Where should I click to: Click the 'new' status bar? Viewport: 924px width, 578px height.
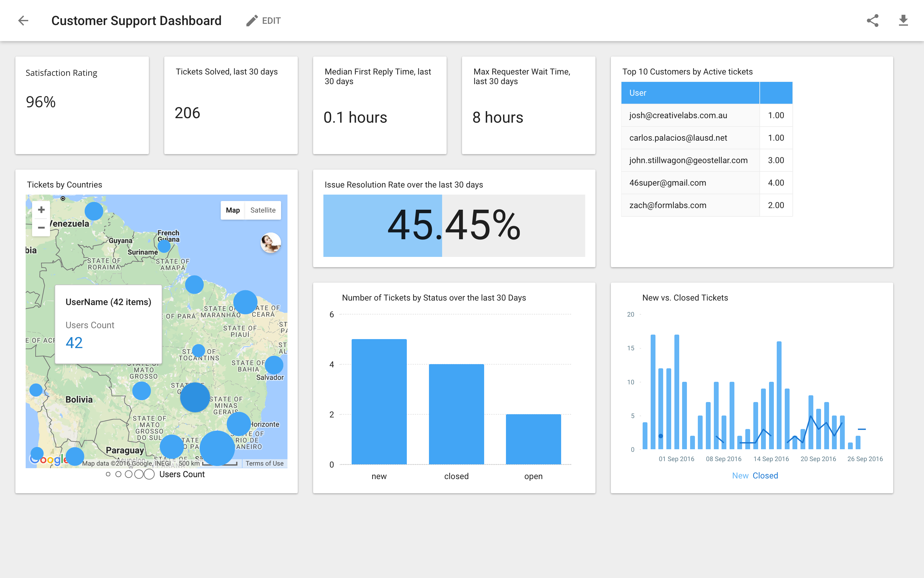tap(379, 402)
